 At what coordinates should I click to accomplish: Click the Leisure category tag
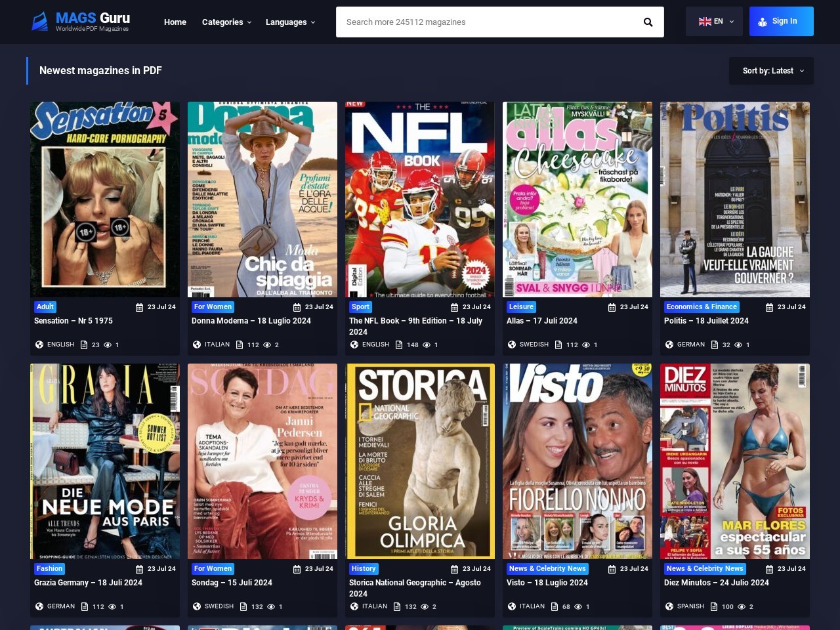521,306
